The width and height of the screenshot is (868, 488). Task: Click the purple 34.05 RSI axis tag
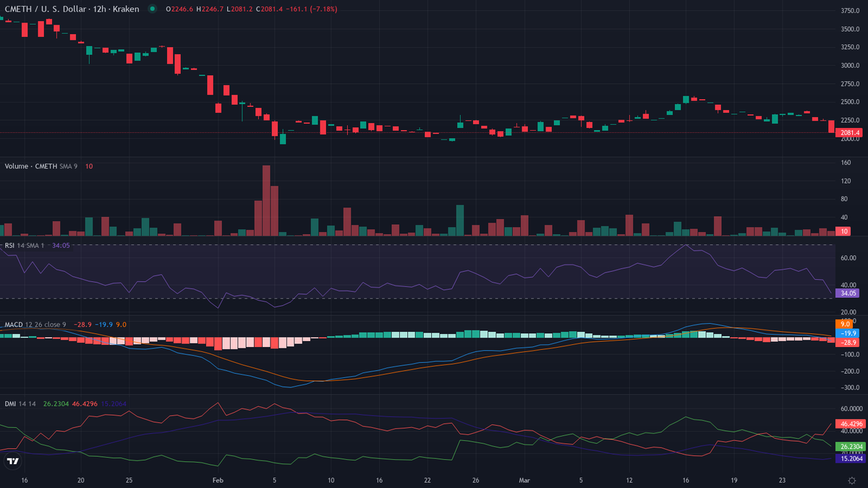pos(847,294)
